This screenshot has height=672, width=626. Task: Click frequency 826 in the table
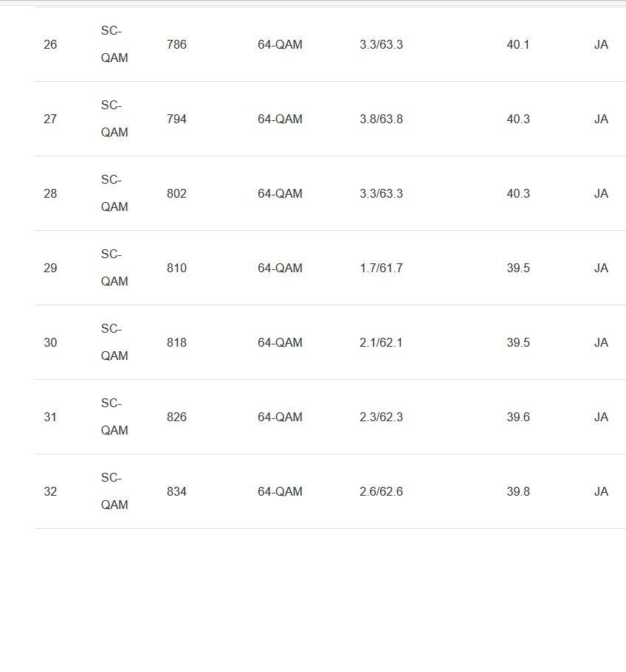pyautogui.click(x=176, y=418)
